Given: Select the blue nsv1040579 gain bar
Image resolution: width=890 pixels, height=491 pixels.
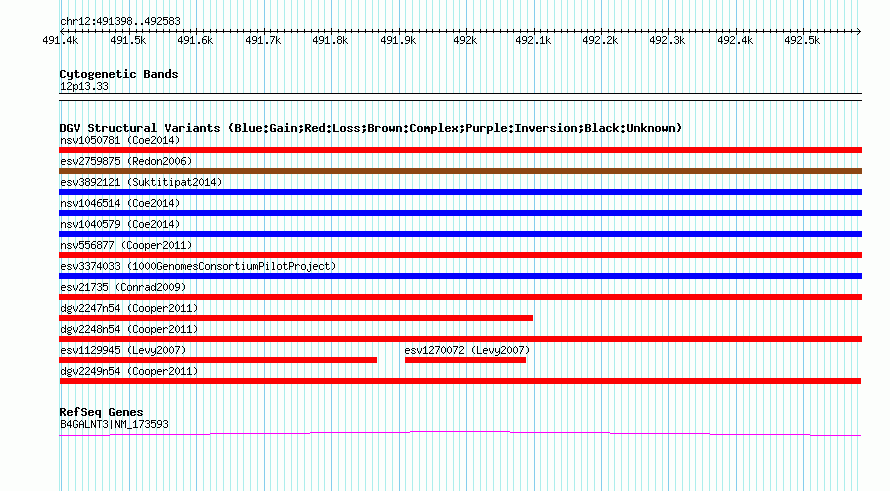Looking at the screenshot, I should (460, 234).
